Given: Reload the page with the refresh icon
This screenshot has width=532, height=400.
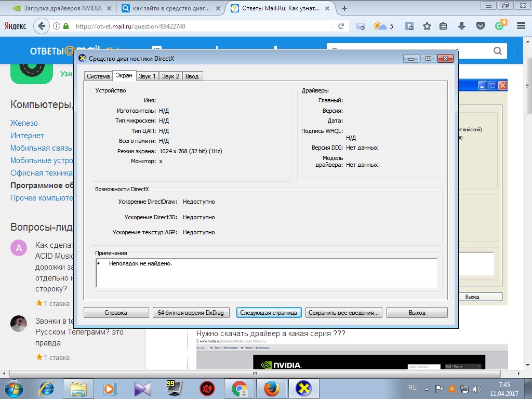Looking at the screenshot, I should click(x=341, y=26).
